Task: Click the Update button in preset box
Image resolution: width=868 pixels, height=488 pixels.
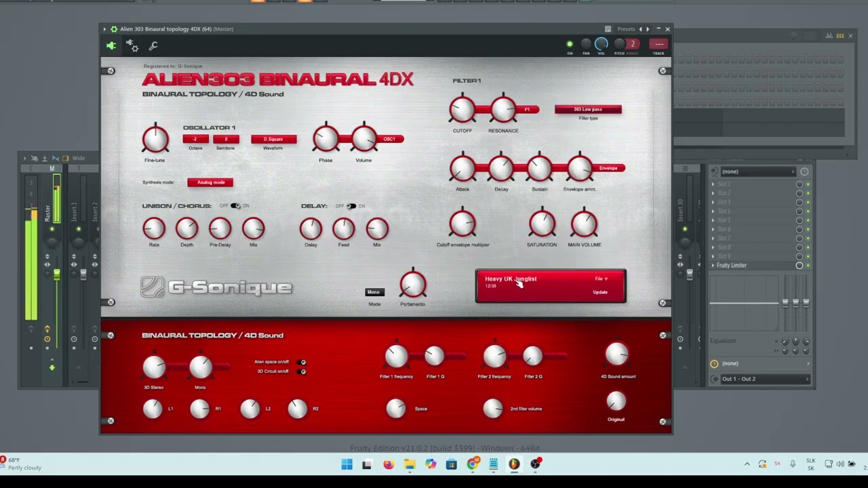Action: [600, 292]
